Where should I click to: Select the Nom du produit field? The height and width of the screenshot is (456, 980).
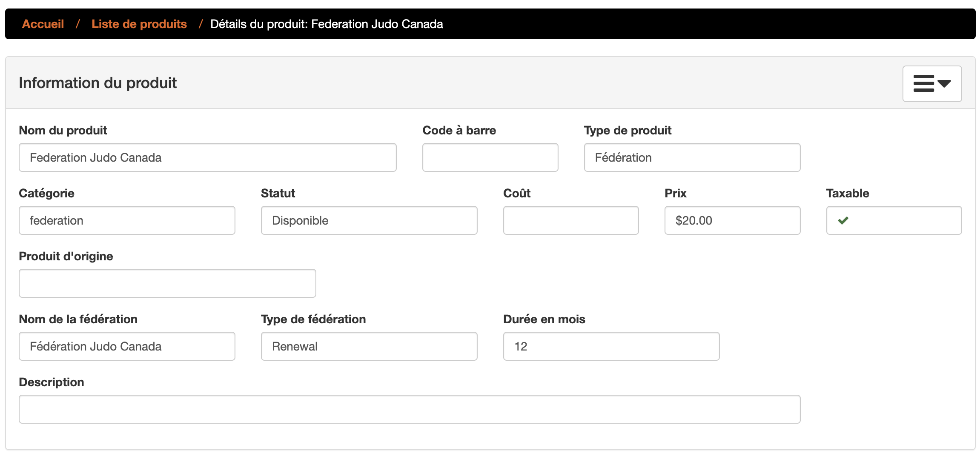(207, 157)
